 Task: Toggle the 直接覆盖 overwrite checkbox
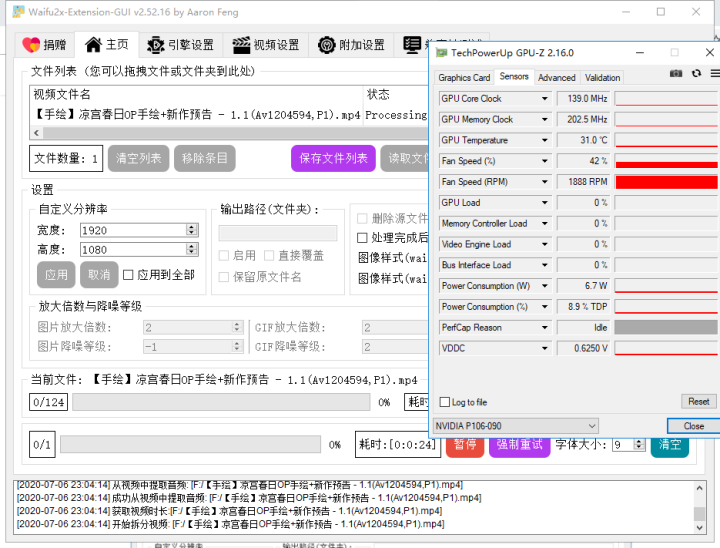[269, 255]
